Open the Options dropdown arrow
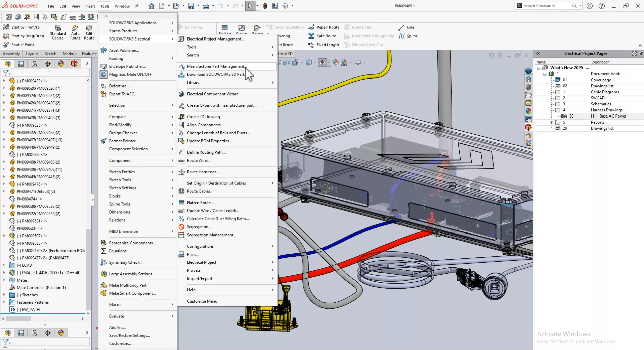 pos(292,6)
